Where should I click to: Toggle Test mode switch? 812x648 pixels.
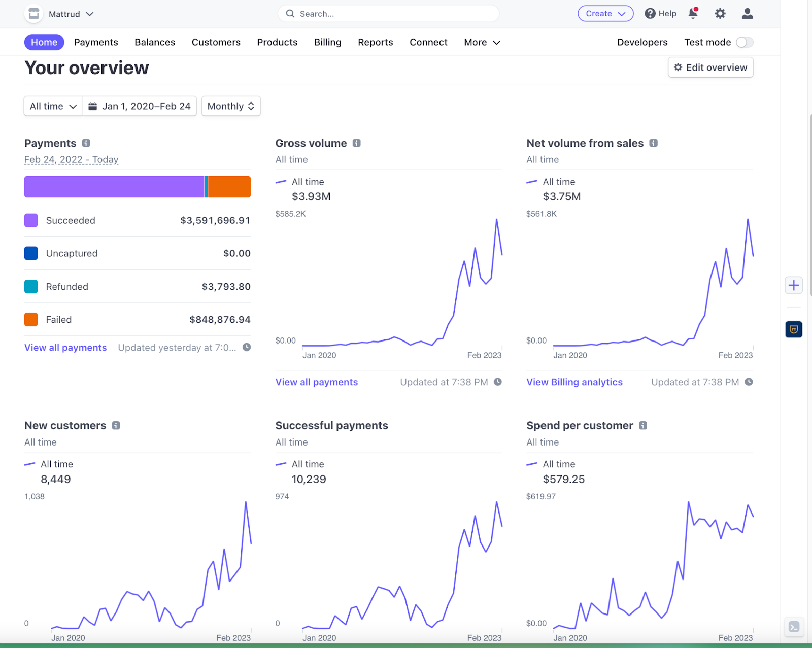pyautogui.click(x=745, y=42)
